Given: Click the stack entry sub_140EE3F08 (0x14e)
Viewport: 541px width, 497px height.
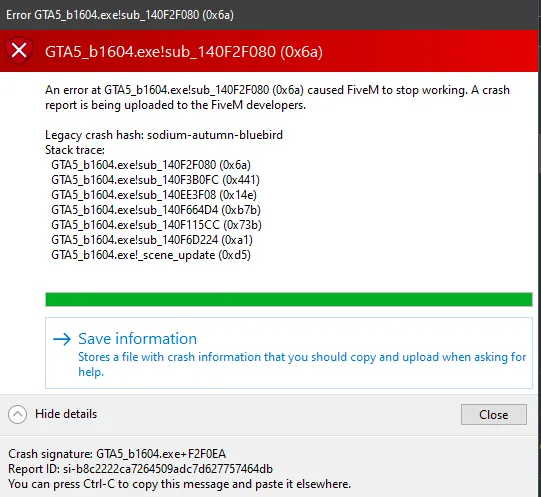Looking at the screenshot, I should [x=154, y=195].
